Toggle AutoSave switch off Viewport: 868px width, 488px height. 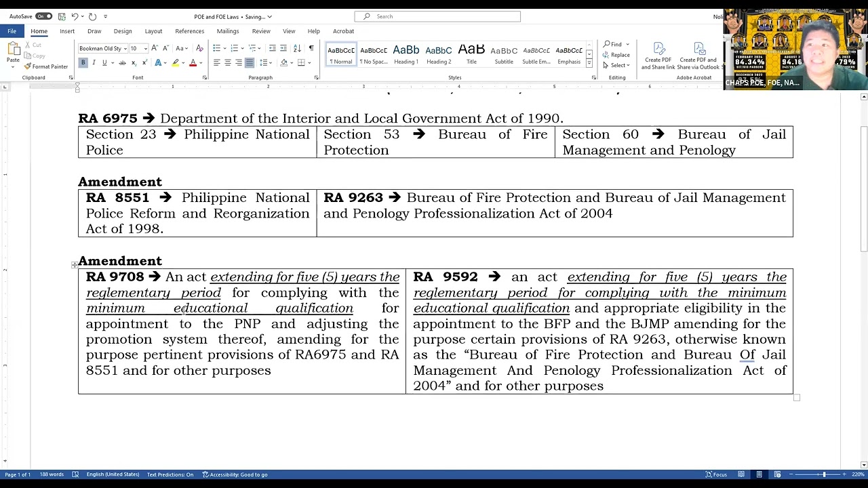[43, 16]
